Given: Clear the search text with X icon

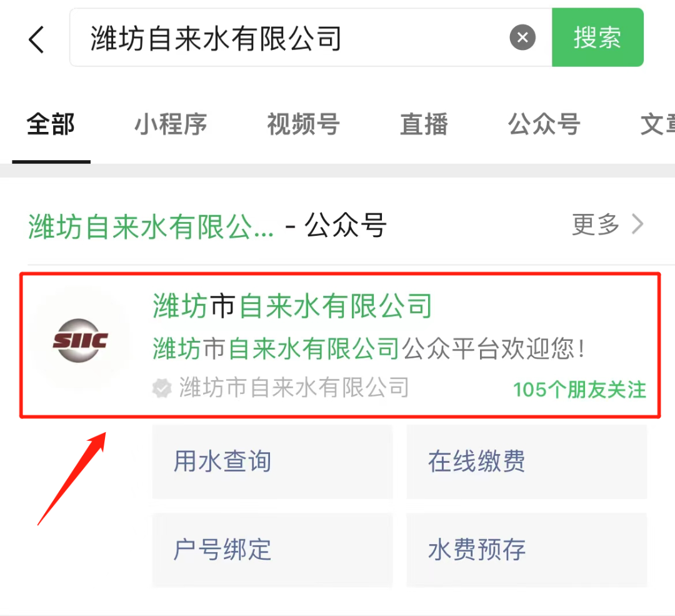Looking at the screenshot, I should coord(522,38).
